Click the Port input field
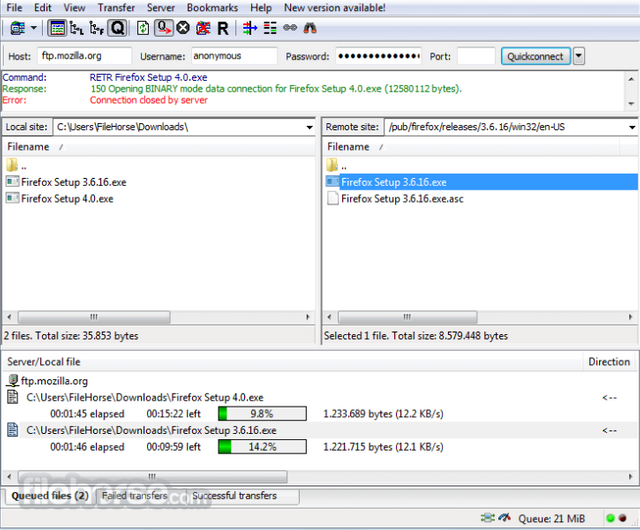 pyautogui.click(x=476, y=56)
